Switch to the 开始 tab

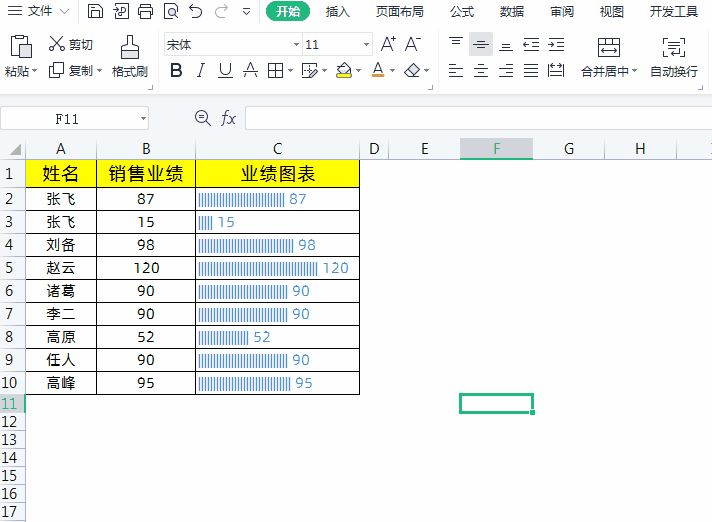click(x=288, y=11)
